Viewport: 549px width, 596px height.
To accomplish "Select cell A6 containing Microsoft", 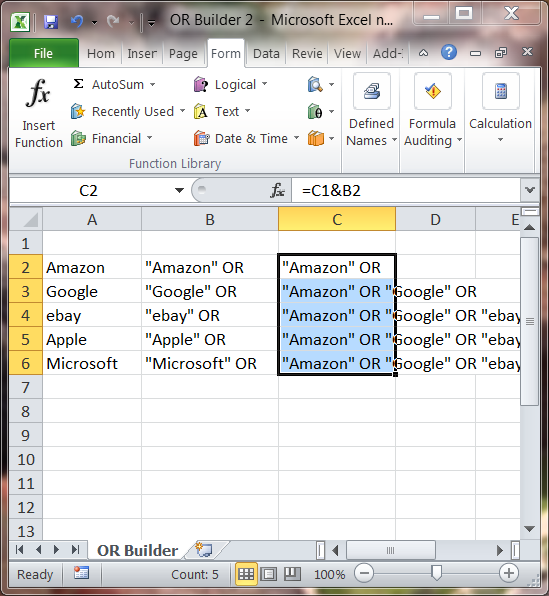I will coord(92,363).
